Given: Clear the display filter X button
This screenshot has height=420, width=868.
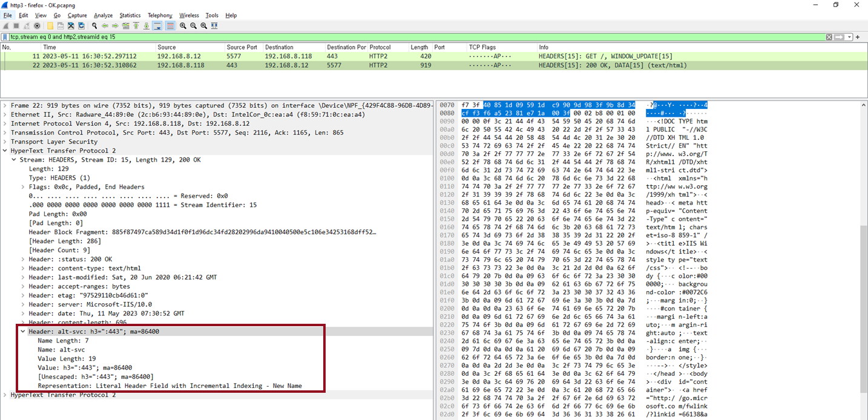Looking at the screenshot, I should [829, 37].
